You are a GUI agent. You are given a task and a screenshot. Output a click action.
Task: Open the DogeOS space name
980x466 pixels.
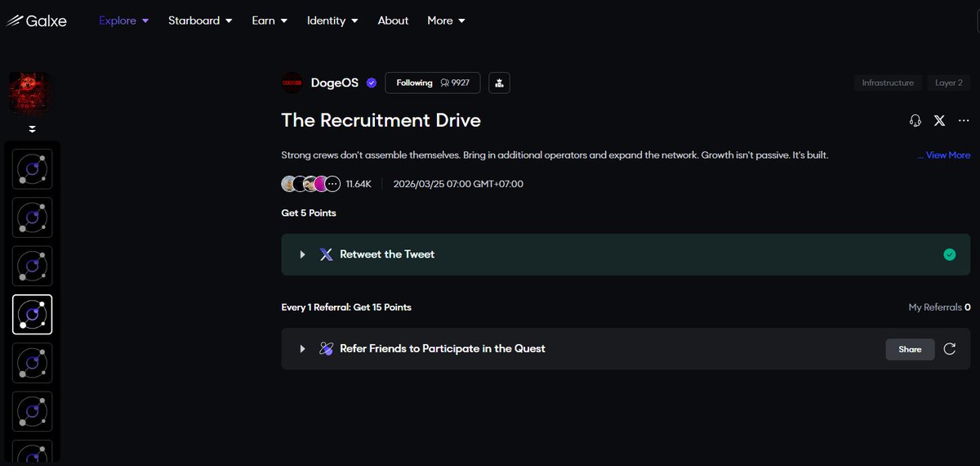(x=335, y=83)
